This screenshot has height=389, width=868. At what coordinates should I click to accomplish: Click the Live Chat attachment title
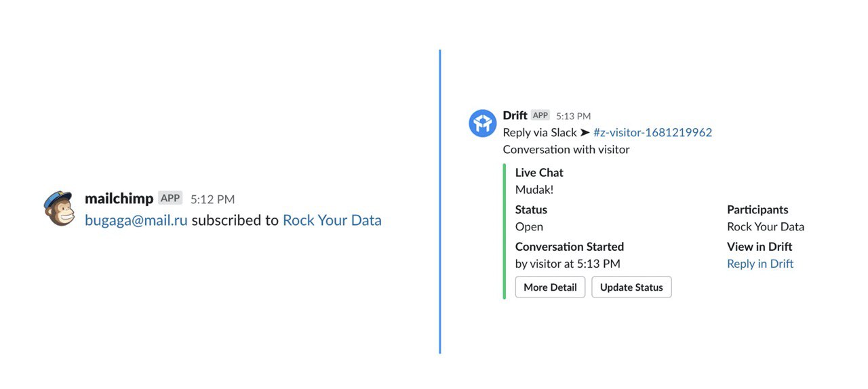point(539,173)
